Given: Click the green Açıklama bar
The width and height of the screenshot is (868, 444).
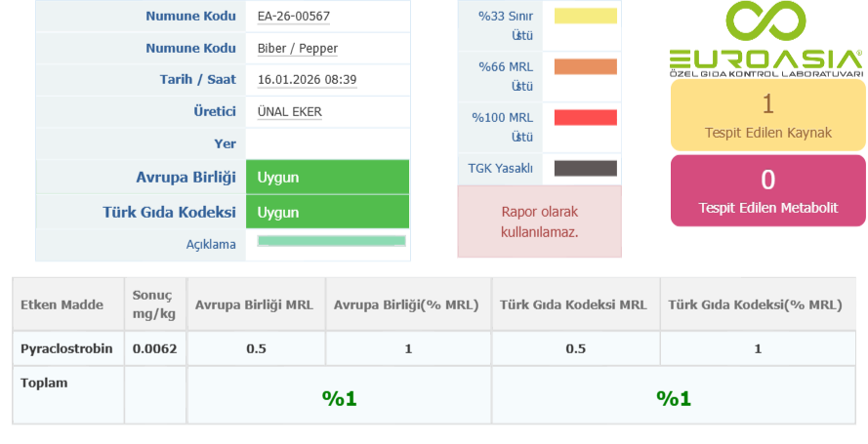Looking at the screenshot, I should point(331,241).
